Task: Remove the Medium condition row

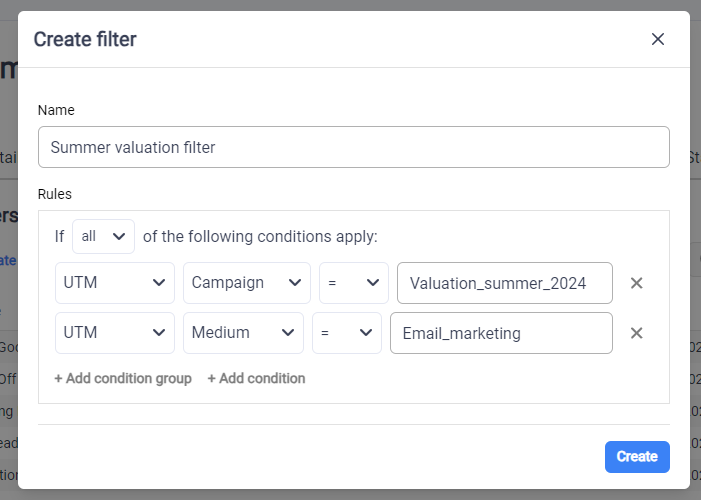Action: click(636, 333)
